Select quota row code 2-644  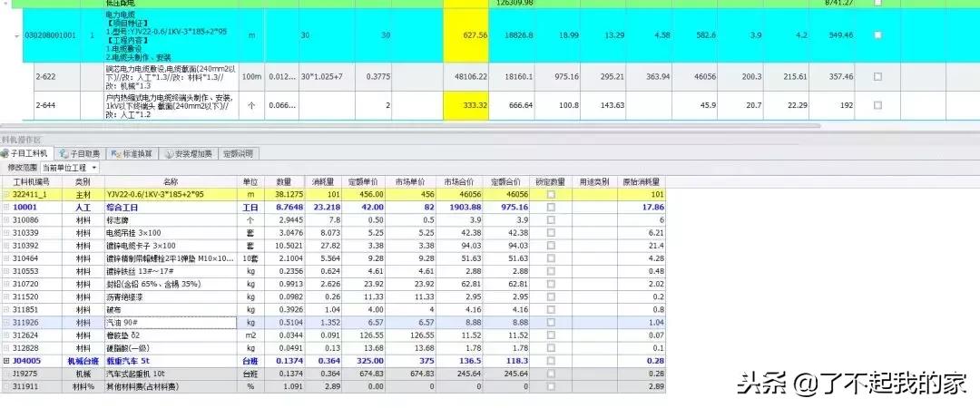click(56, 105)
